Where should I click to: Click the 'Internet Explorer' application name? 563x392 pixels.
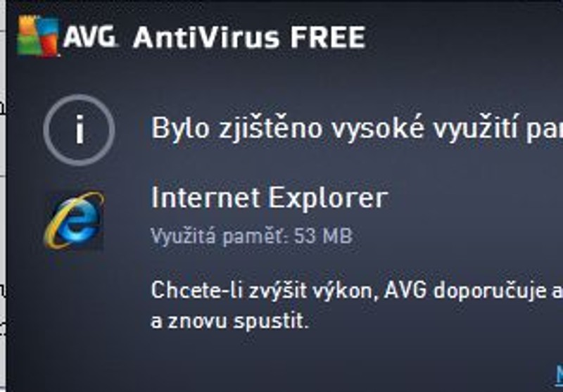click(x=270, y=197)
